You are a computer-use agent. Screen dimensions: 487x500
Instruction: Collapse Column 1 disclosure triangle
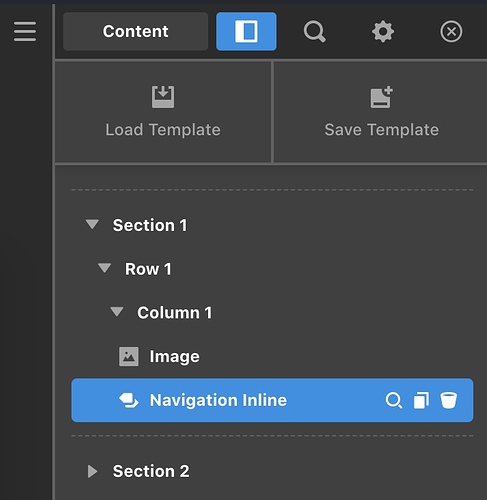(x=117, y=312)
